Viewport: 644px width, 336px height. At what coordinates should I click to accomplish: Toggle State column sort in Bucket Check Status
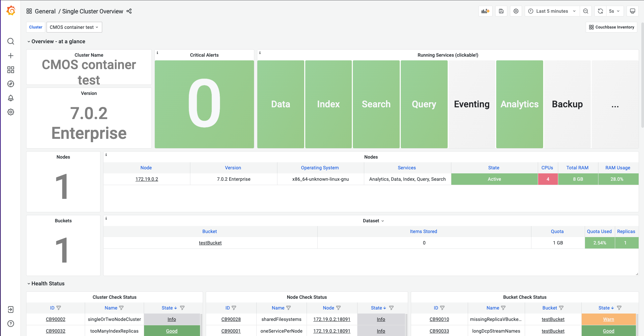606,308
